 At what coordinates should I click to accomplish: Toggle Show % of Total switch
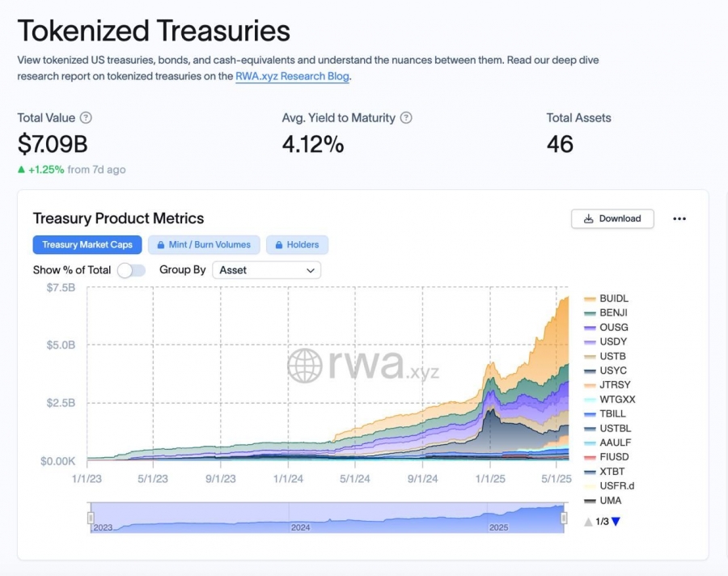131,270
